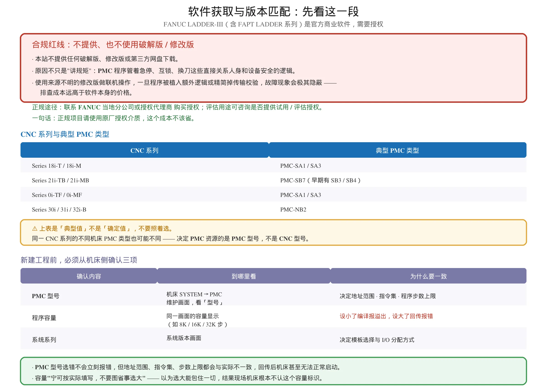Click the cell Series 30i / 31i / 32i-B
This screenshot has width=547, height=392.
(59, 210)
